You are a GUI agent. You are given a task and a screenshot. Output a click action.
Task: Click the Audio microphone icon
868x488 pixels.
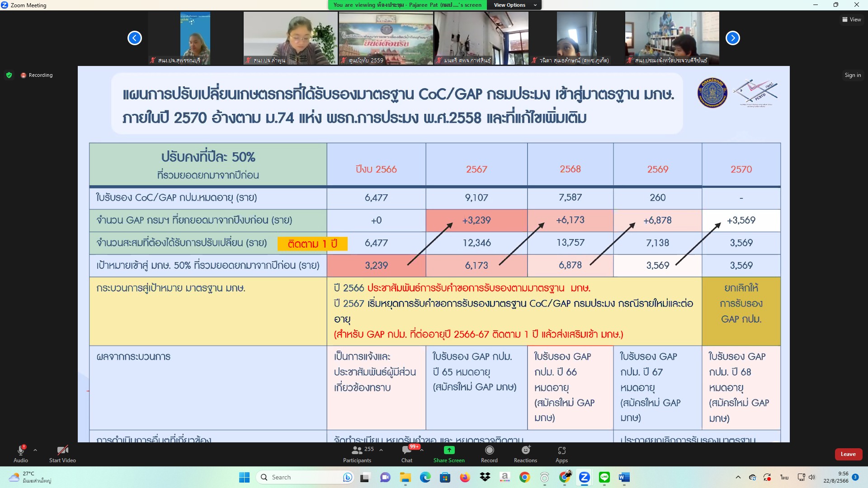(21, 450)
